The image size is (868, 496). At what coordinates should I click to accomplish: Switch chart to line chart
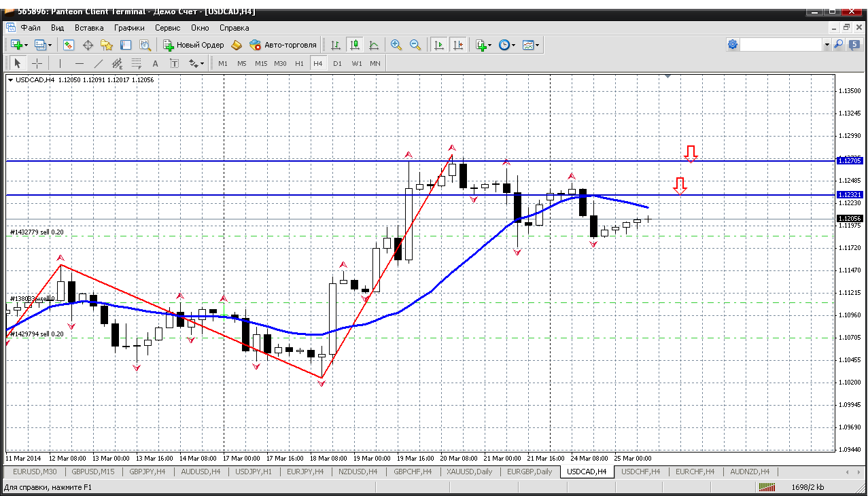(373, 45)
